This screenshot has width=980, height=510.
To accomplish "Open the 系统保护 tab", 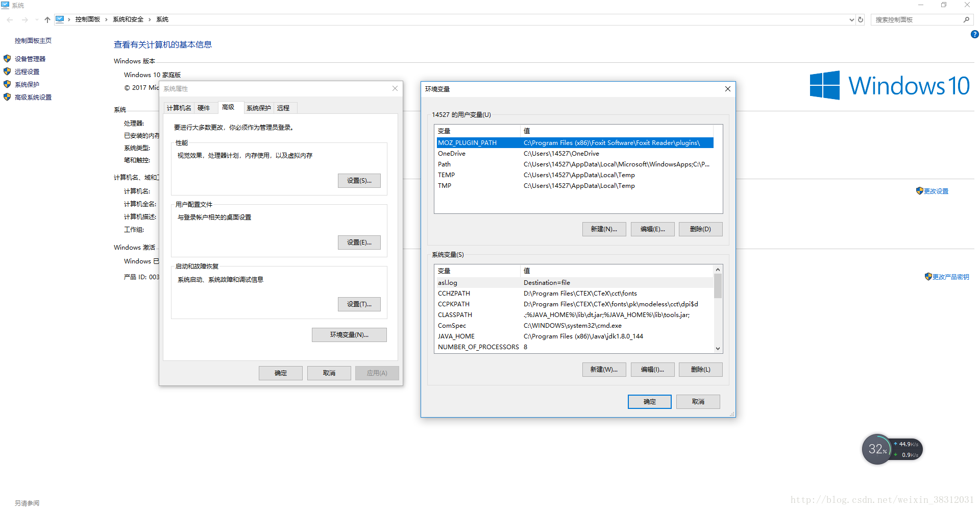I will tap(259, 108).
